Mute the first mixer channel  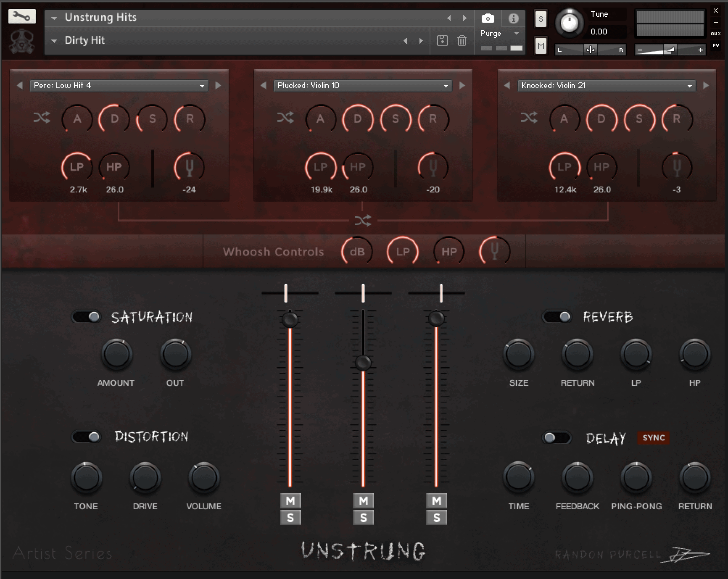click(x=290, y=501)
